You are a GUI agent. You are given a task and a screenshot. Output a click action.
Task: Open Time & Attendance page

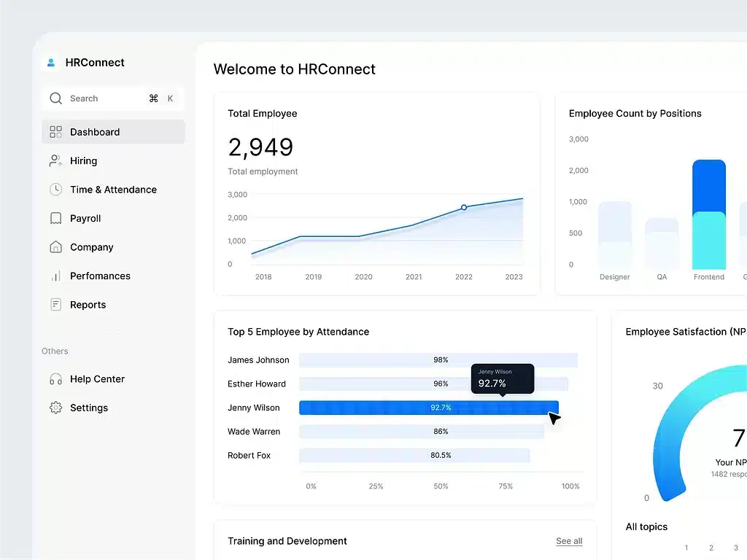click(x=113, y=190)
